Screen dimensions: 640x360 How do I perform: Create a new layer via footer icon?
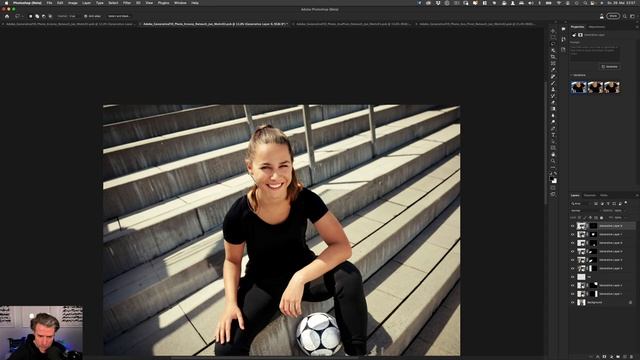pyautogui.click(x=624, y=357)
